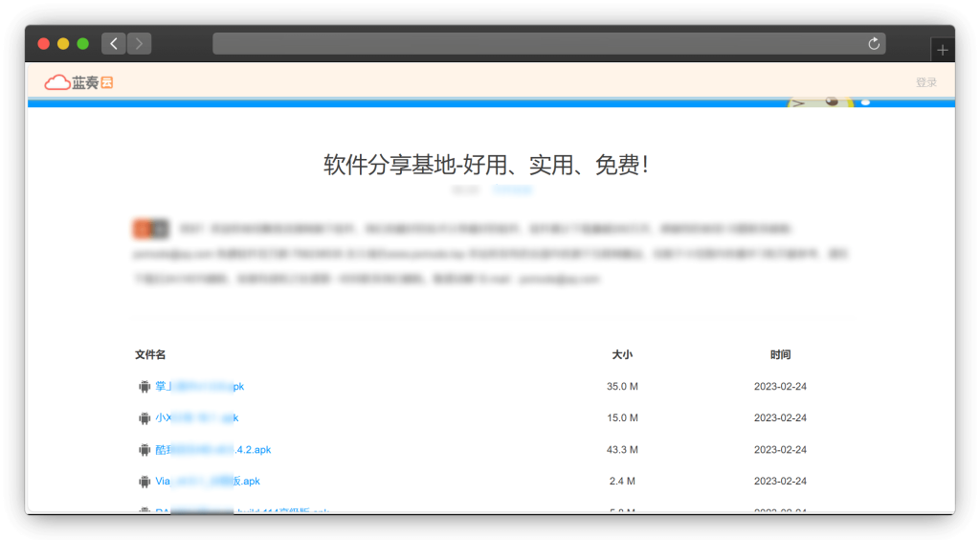The height and width of the screenshot is (540, 980).
Task: Click the page title 软件分享基地-好用、实用、免费!
Action: tap(487, 165)
